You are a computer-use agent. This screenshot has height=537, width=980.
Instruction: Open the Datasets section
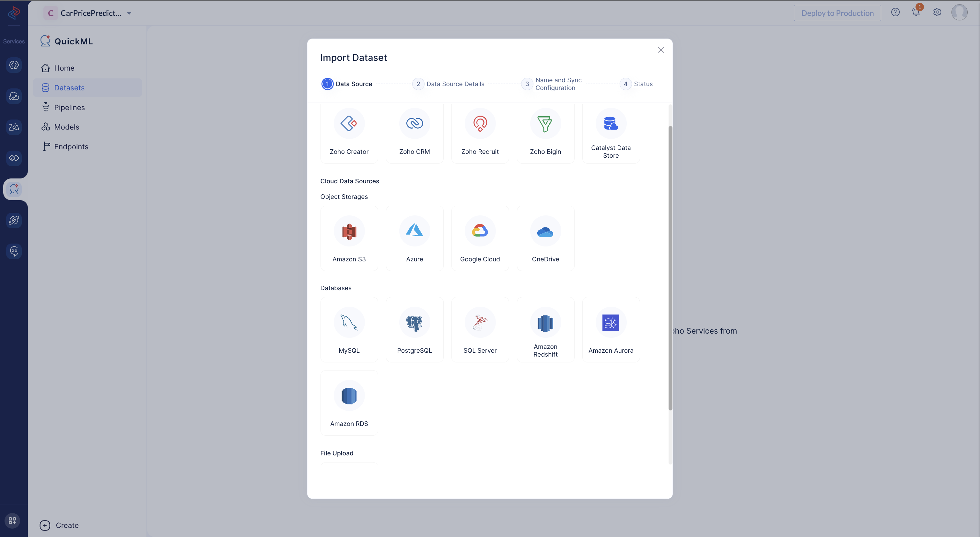(87, 88)
